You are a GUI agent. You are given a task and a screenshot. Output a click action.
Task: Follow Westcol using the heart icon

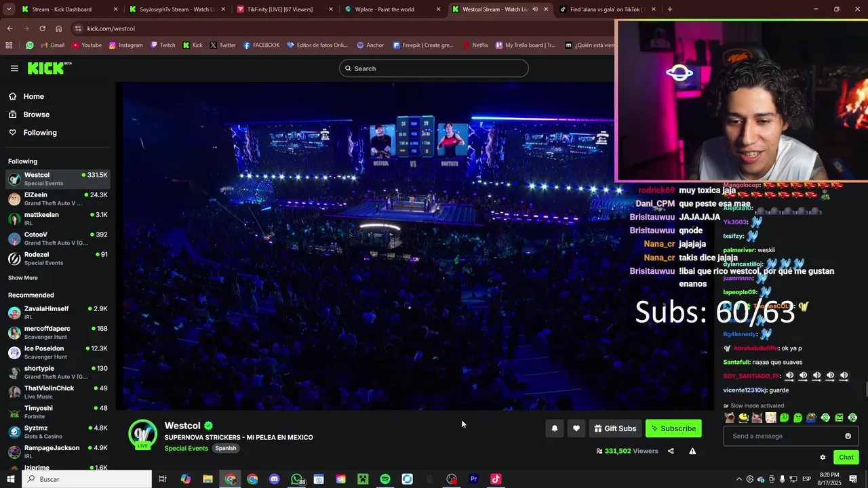576,428
